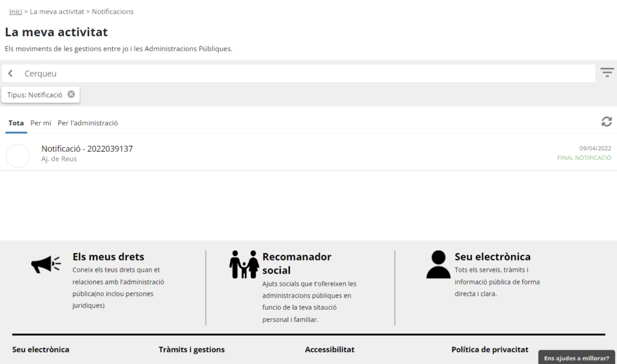Open 'Tràmits i gestions' footer link
This screenshot has height=364, width=617.
coord(192,350)
